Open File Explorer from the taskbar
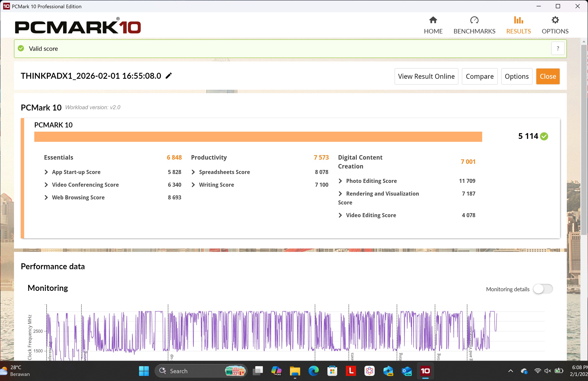This screenshot has width=588, height=381. point(295,371)
